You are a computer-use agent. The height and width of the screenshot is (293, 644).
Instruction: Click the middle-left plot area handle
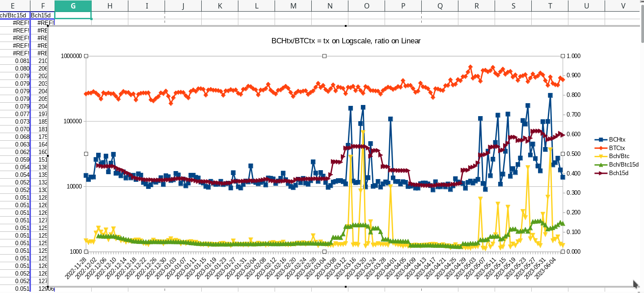point(86,154)
